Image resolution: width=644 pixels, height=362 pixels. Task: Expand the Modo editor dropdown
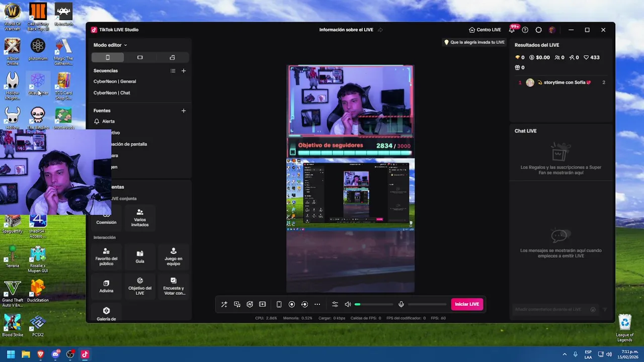coord(110,45)
